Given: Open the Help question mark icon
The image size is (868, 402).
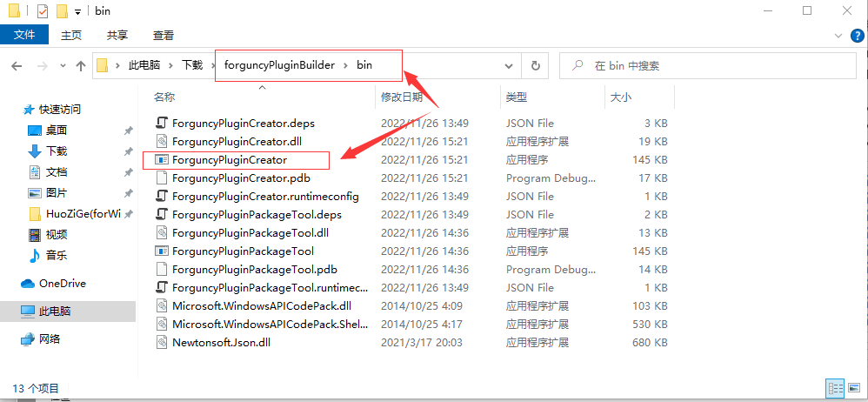Looking at the screenshot, I should [857, 36].
